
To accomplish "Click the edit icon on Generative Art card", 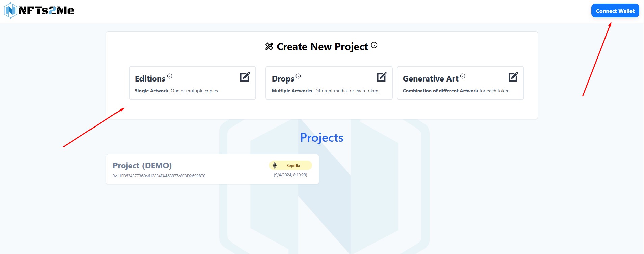I will pyautogui.click(x=513, y=77).
